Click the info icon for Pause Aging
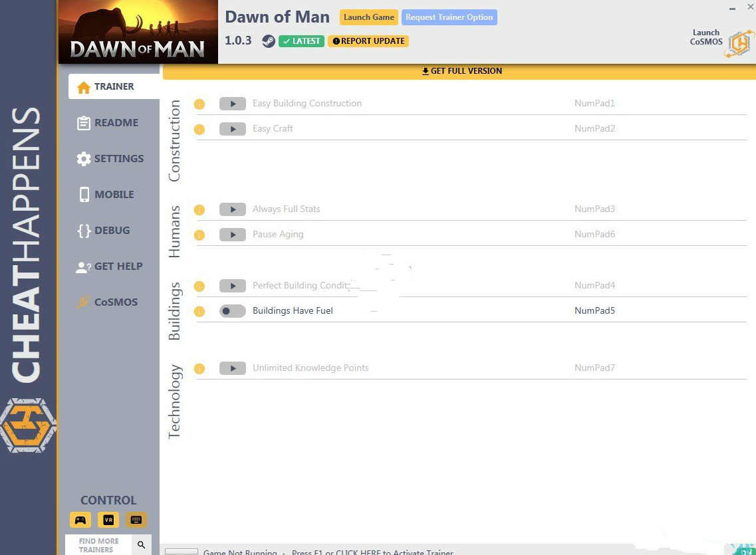Viewport: 756px width, 555px height. tap(199, 235)
